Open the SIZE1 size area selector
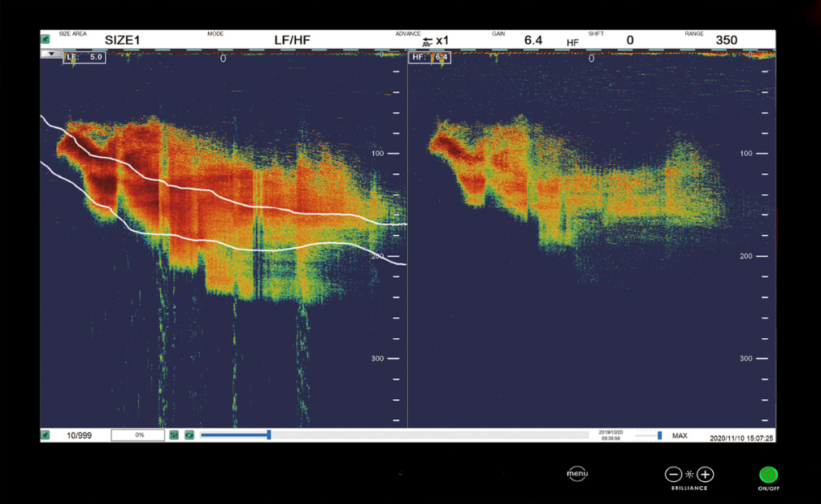This screenshot has width=821, height=504. pos(123,40)
